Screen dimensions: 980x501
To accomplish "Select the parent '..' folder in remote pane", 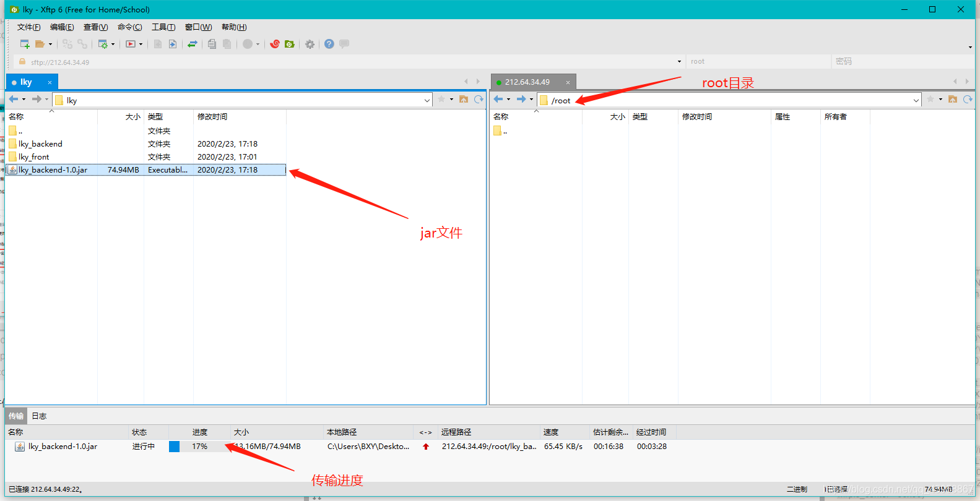I will click(x=500, y=131).
